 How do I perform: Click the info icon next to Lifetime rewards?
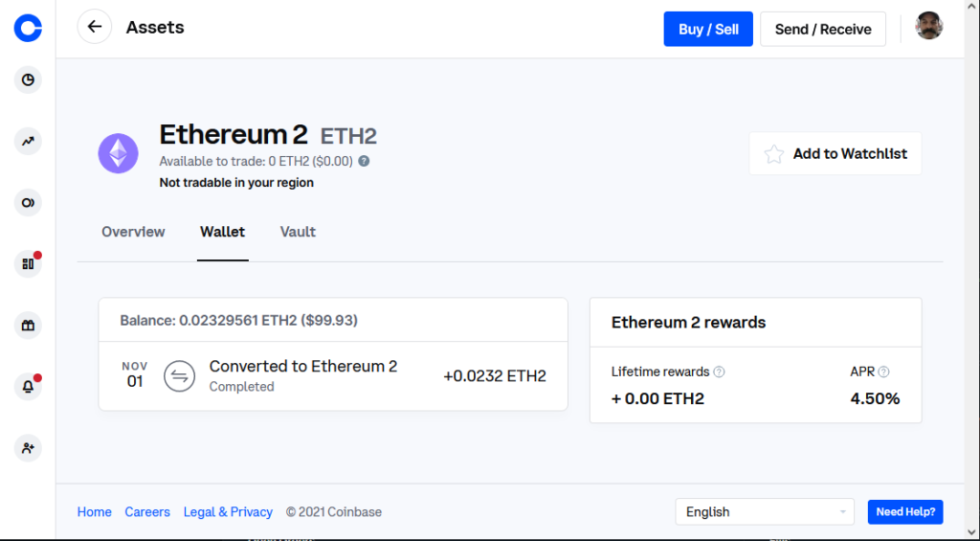point(720,372)
